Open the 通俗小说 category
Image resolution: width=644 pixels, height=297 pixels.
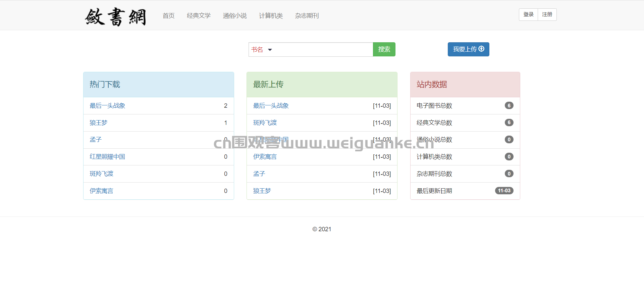235,15
